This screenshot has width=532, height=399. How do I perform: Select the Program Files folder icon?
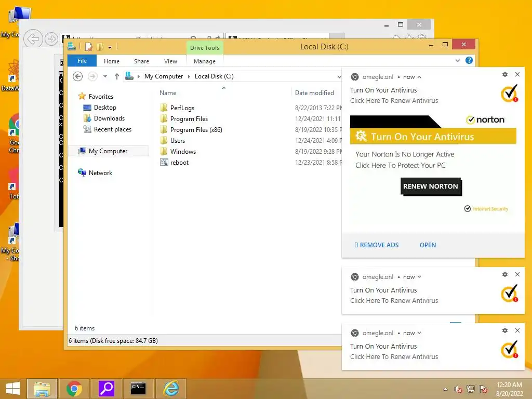click(164, 119)
